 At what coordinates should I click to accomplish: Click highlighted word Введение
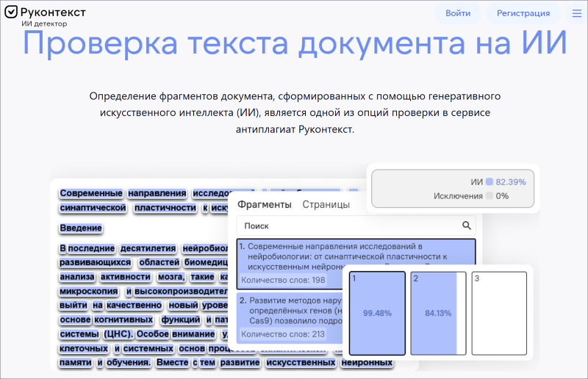point(81,228)
